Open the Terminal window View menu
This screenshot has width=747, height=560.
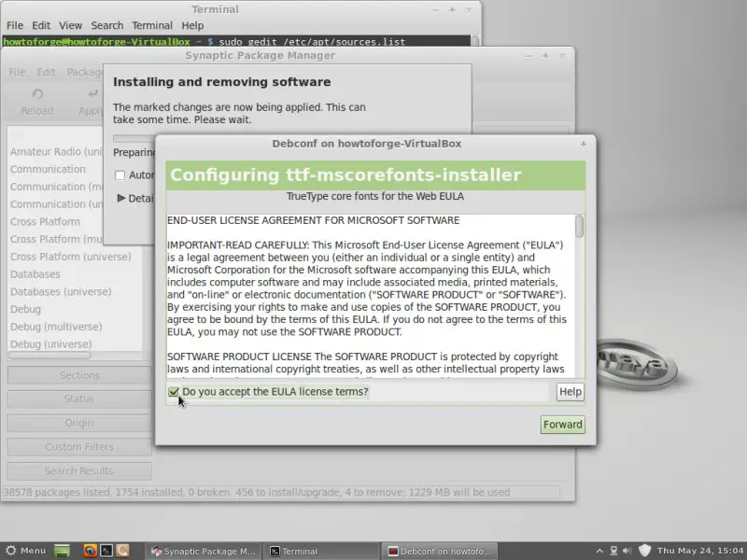click(71, 25)
